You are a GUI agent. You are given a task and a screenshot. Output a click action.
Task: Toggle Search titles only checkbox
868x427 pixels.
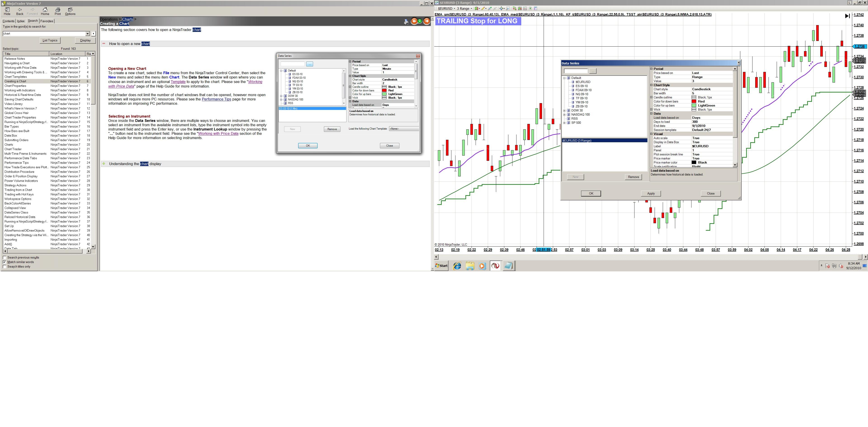point(5,267)
